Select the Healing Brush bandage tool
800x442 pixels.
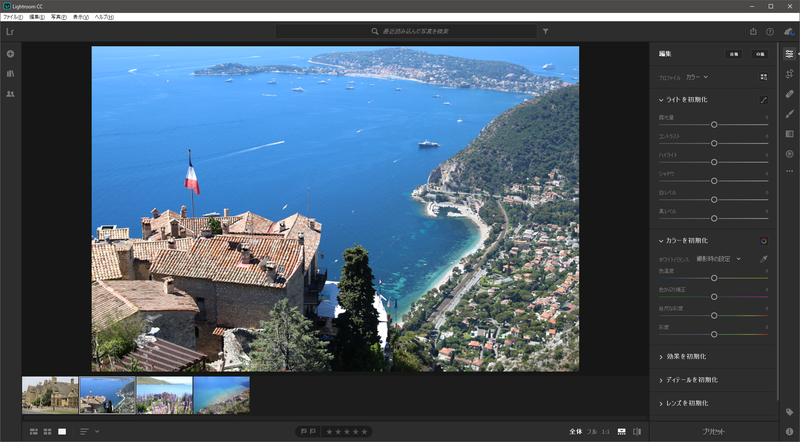[x=789, y=94]
